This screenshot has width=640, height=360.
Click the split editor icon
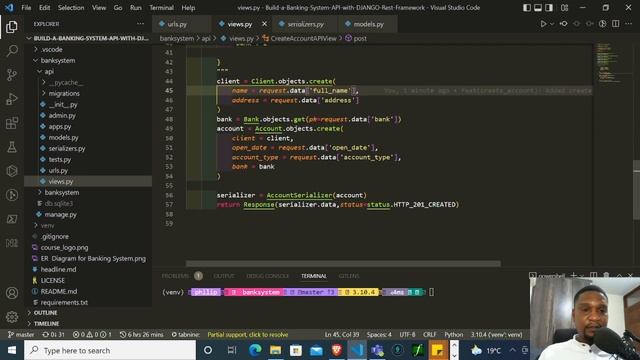pos(616,24)
